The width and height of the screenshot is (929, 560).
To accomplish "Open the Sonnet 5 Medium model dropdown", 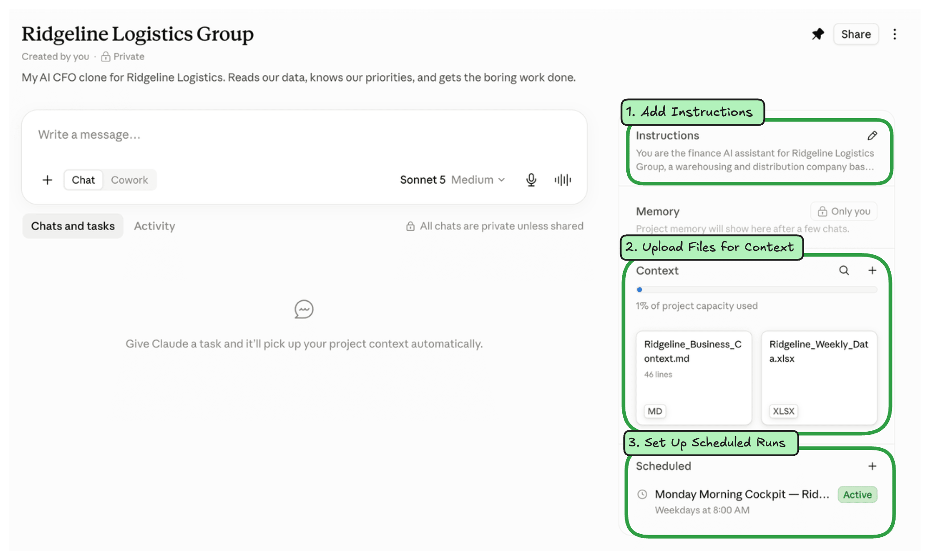I will (452, 180).
